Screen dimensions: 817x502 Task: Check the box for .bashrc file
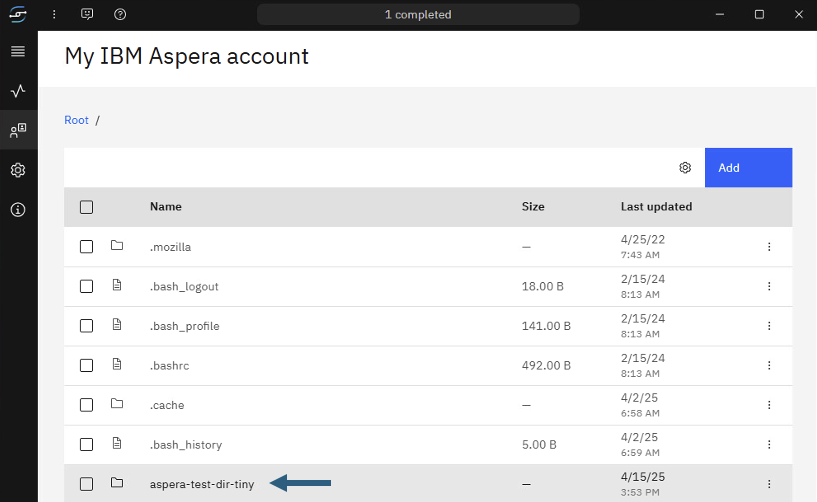86,365
